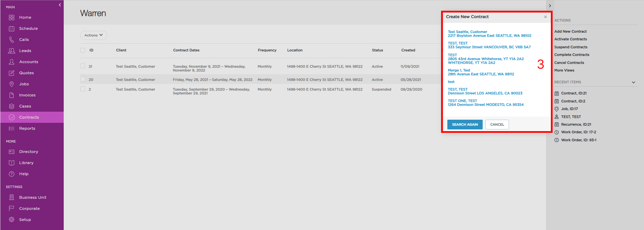Click the Jobs pin icon
The height and width of the screenshot is (230, 644).
tap(11, 84)
